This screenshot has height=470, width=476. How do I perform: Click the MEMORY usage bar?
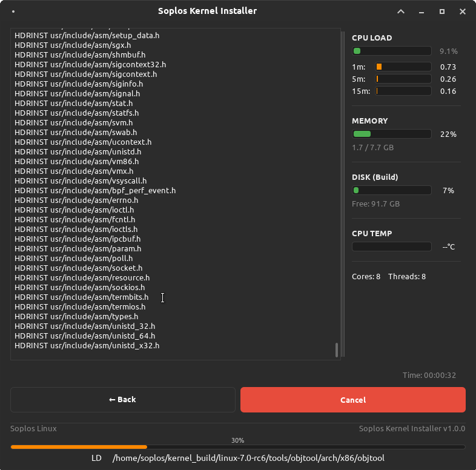[x=392, y=134]
